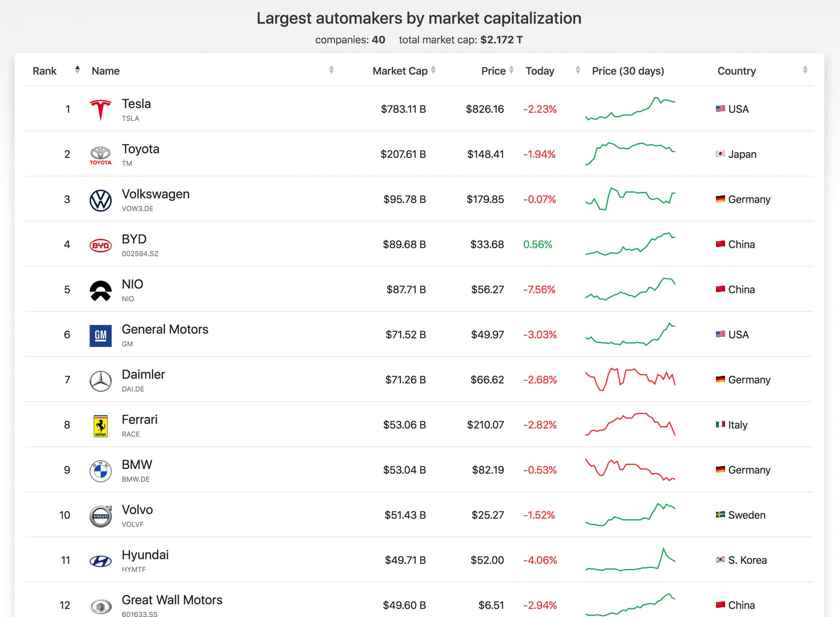This screenshot has width=840, height=617.
Task: Click the BYD logo icon
Action: [100, 245]
